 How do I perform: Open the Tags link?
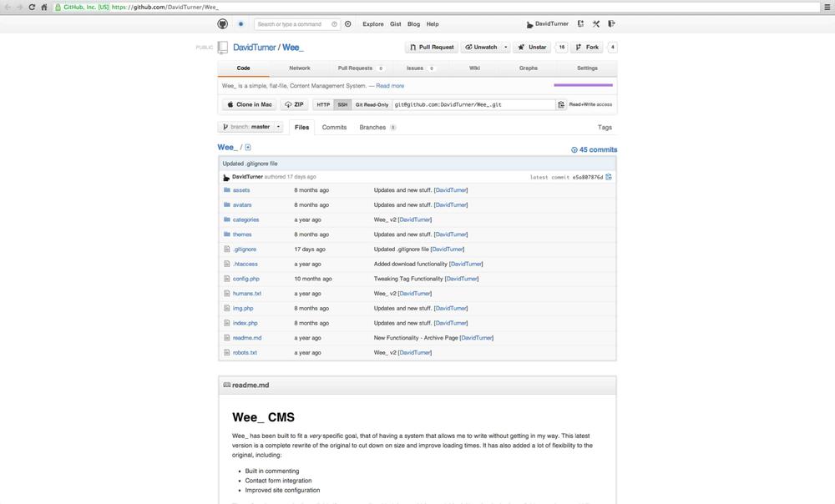pyautogui.click(x=605, y=127)
